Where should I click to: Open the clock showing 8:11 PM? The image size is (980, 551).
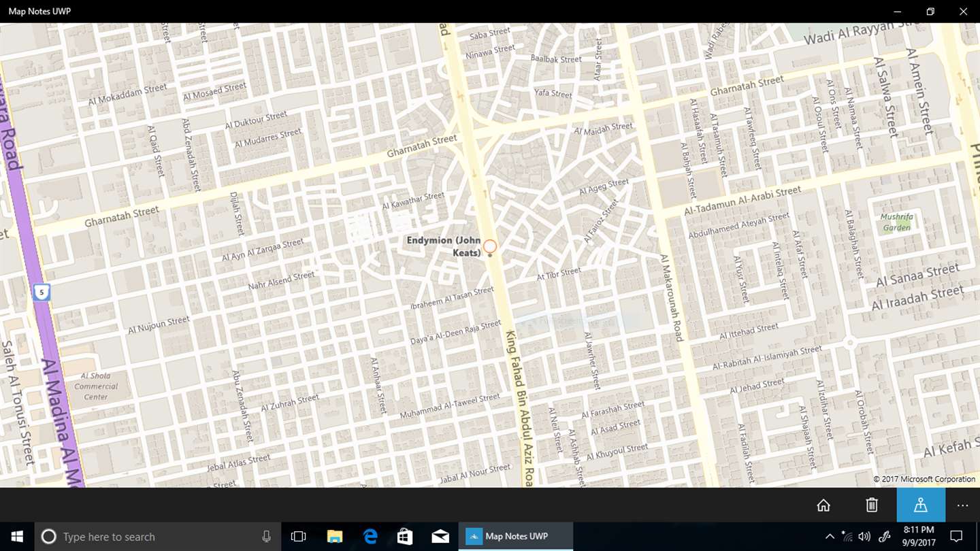[x=919, y=537]
